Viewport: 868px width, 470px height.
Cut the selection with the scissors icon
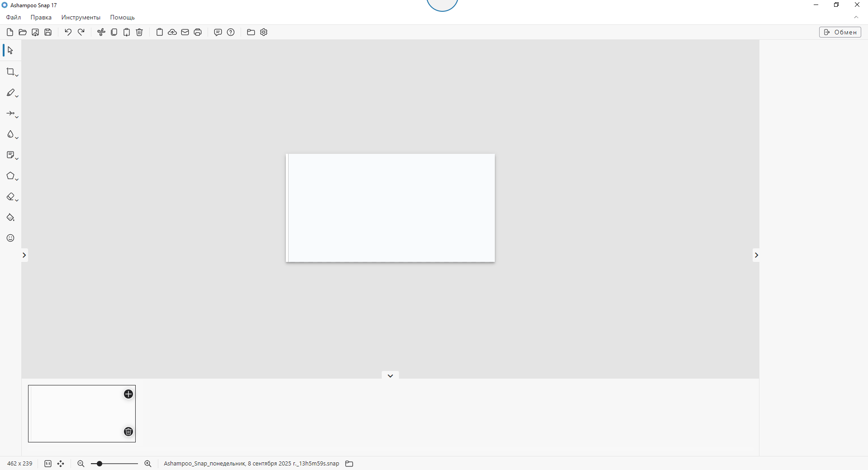point(101,32)
